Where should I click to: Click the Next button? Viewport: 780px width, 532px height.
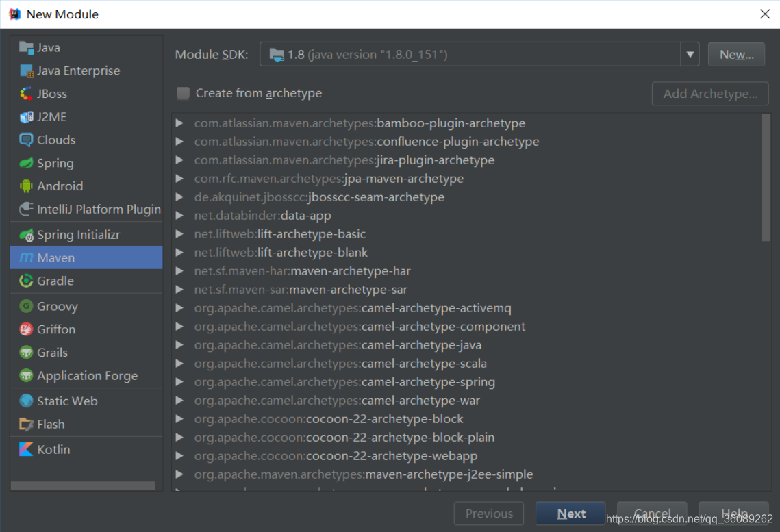570,514
